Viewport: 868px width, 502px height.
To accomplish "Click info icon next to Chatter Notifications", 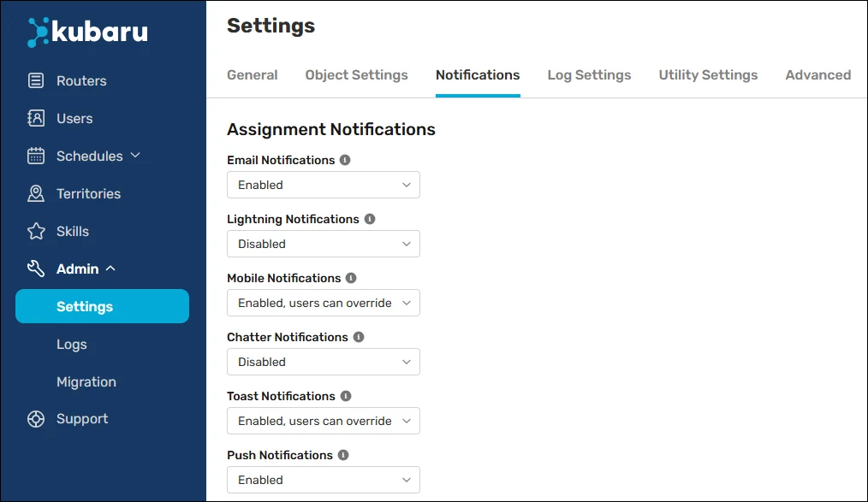I will pos(359,337).
